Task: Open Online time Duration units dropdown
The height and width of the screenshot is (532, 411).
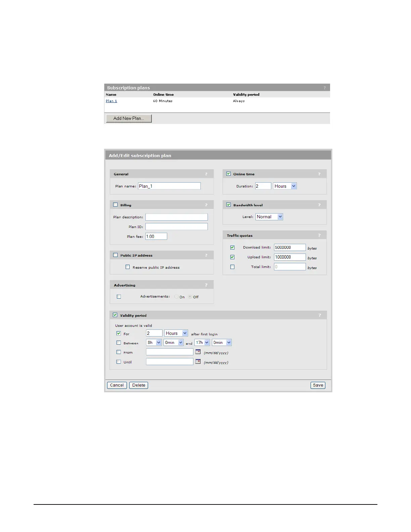Action: (285, 186)
